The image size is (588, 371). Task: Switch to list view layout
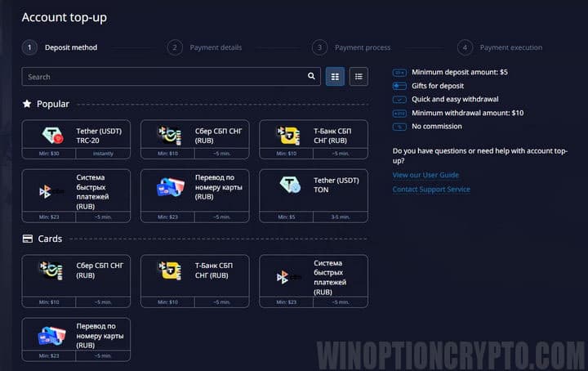click(x=359, y=77)
